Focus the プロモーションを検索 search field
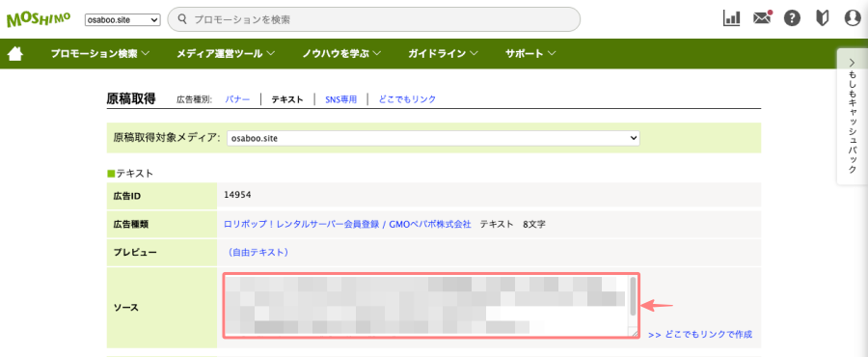The height and width of the screenshot is (357, 868). (x=373, y=19)
